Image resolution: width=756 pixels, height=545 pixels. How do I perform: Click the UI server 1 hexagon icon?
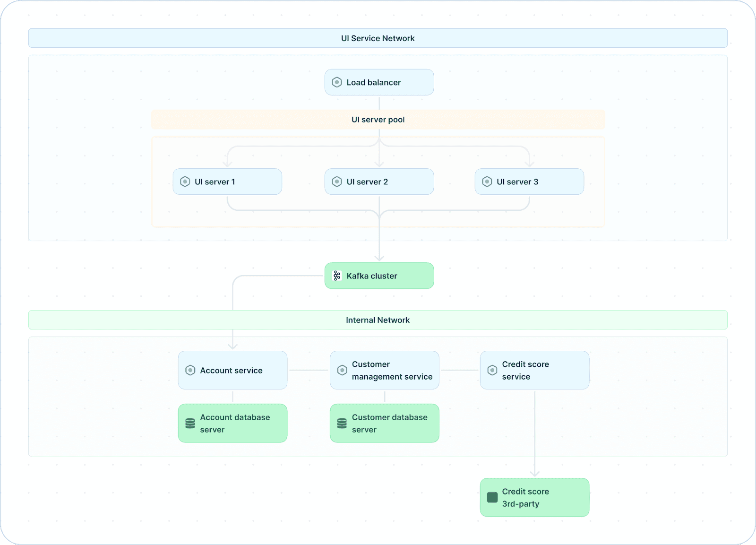pyautogui.click(x=185, y=182)
